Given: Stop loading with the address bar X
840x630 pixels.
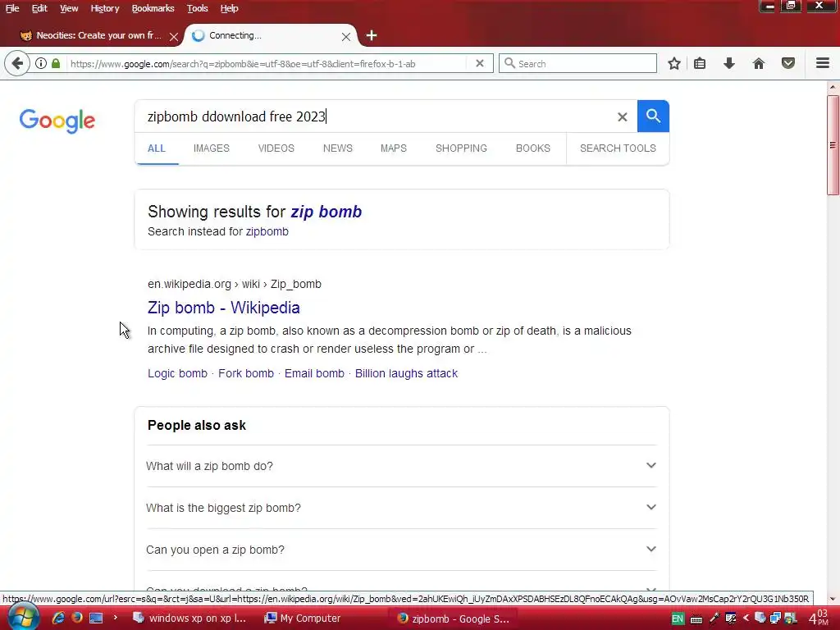Looking at the screenshot, I should (x=479, y=63).
